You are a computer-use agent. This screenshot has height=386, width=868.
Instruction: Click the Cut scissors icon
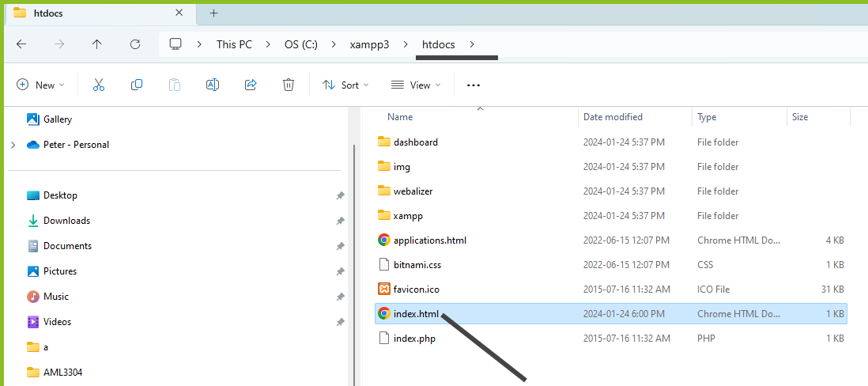[x=99, y=85]
